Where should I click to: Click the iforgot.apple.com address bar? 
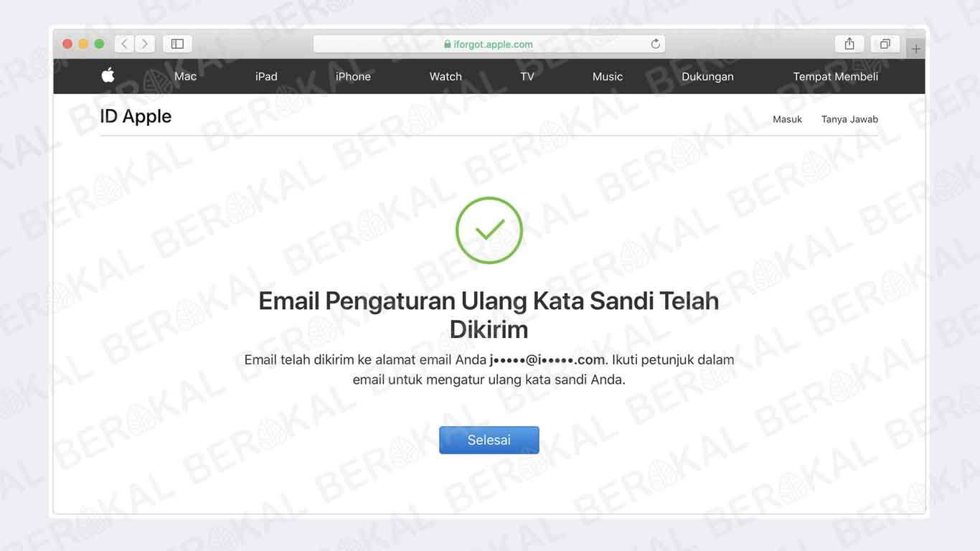pyautogui.click(x=489, y=44)
